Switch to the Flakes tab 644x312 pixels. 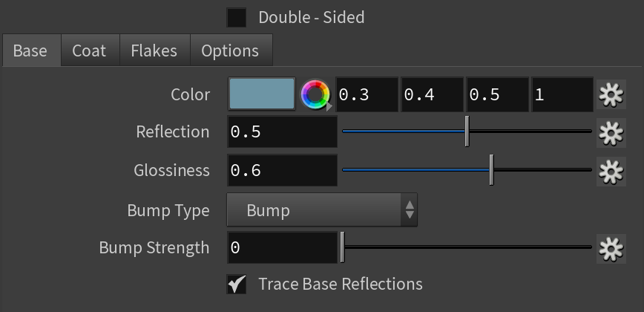click(154, 51)
